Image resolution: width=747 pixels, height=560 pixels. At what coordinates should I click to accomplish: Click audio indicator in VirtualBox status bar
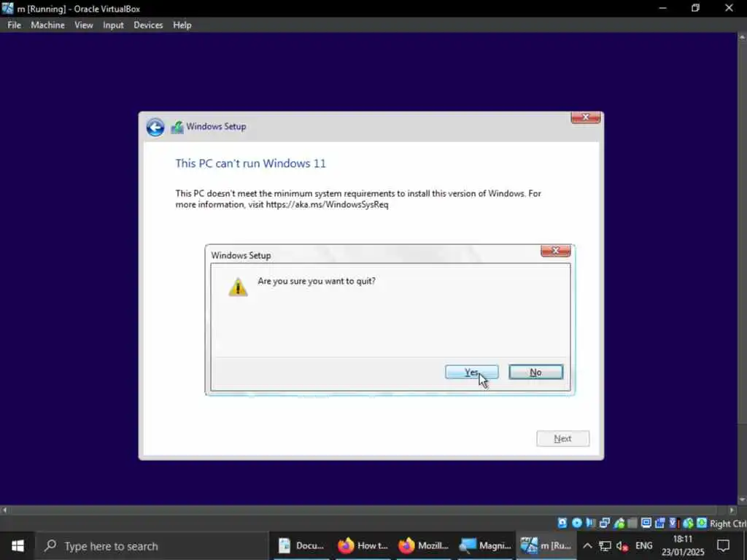point(591,523)
